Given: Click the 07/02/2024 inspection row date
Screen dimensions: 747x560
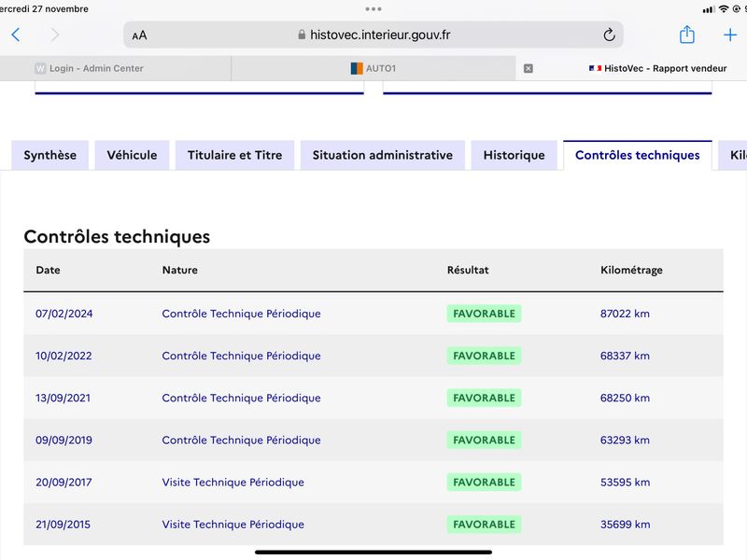Looking at the screenshot, I should click(64, 314).
